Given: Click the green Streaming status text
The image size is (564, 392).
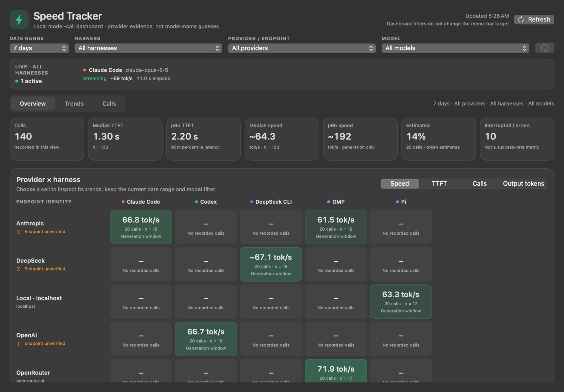Looking at the screenshot, I should click(95, 78).
